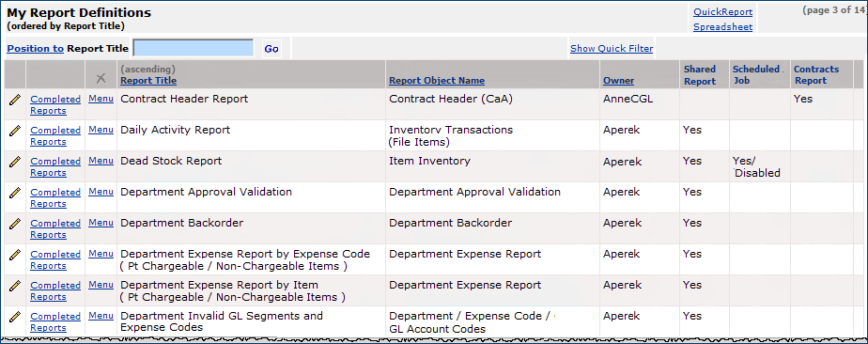This screenshot has height=344, width=868.
Task: Click pencil icon for Department Backorder row
Action: [15, 224]
